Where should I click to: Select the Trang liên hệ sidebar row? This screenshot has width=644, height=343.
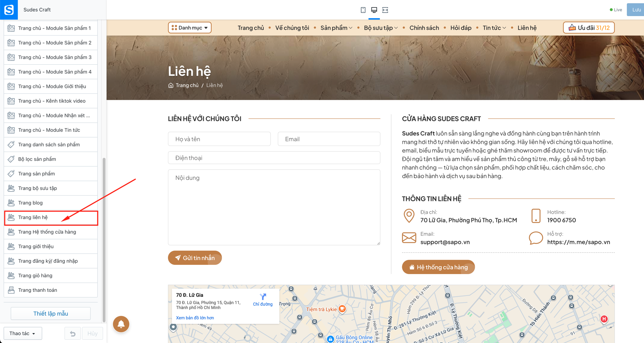[51, 218]
